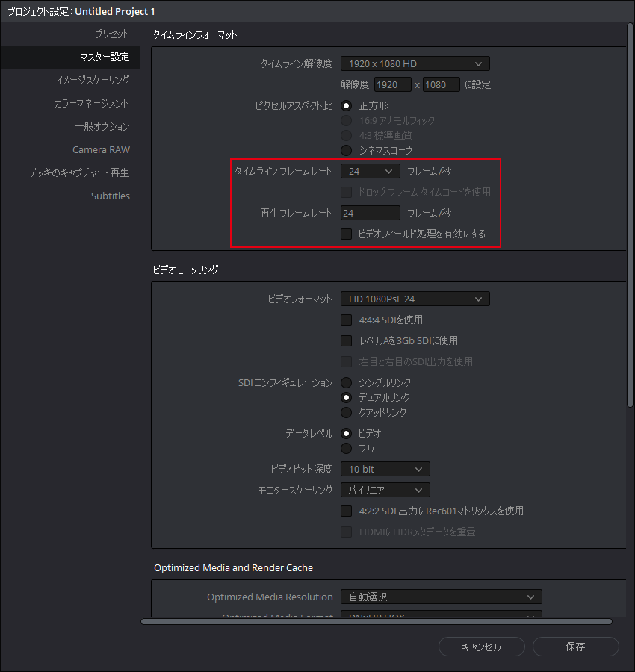The width and height of the screenshot is (635, 672).
Task: Open ビデオビット深度 dropdown 10-bit
Action: 385,470
